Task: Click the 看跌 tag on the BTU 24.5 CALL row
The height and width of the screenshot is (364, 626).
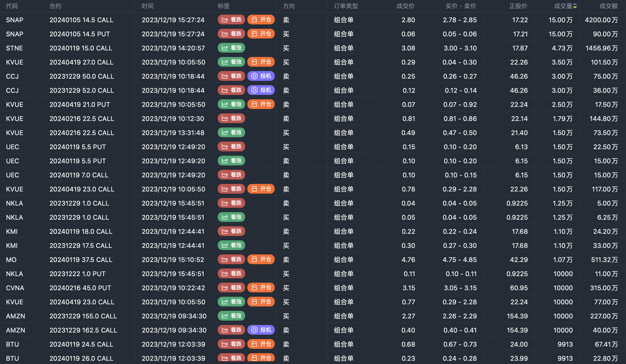Action: tap(231, 344)
